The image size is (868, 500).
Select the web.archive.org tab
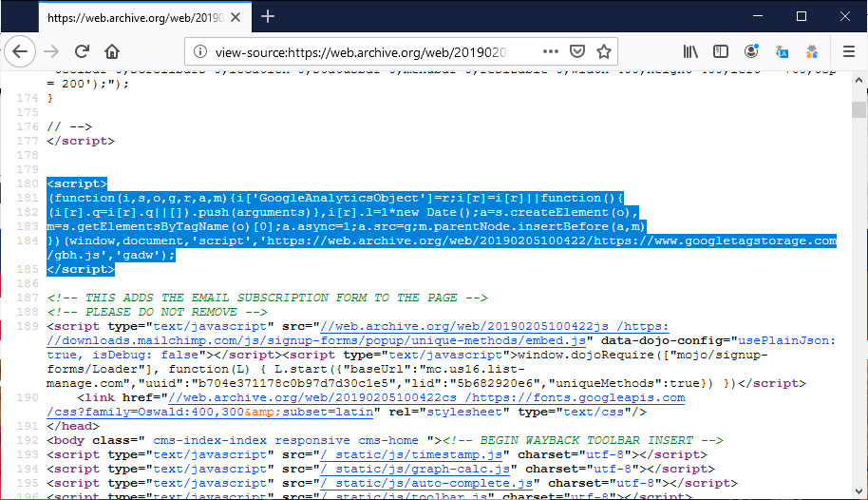click(145, 17)
